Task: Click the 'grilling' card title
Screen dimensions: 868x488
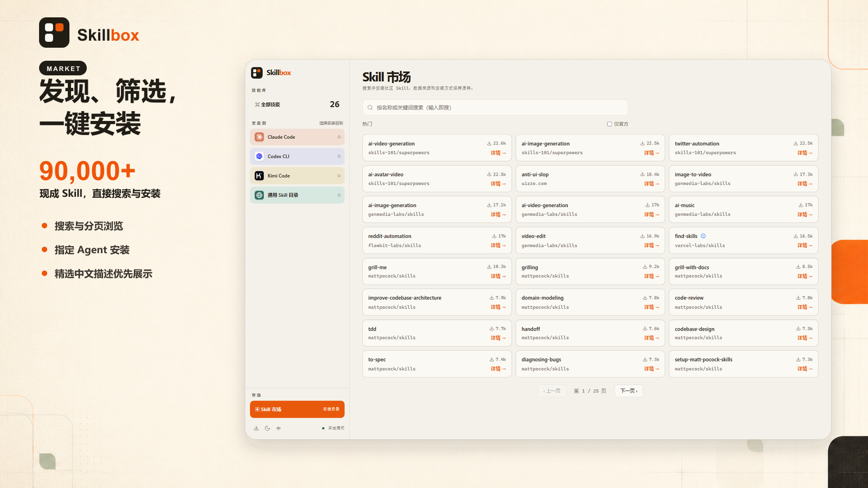Action: pos(530,267)
